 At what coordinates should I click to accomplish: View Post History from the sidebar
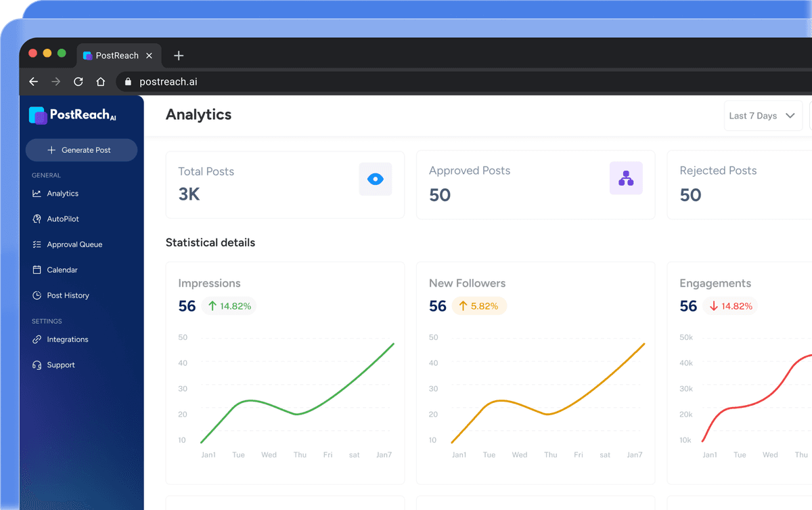click(68, 295)
